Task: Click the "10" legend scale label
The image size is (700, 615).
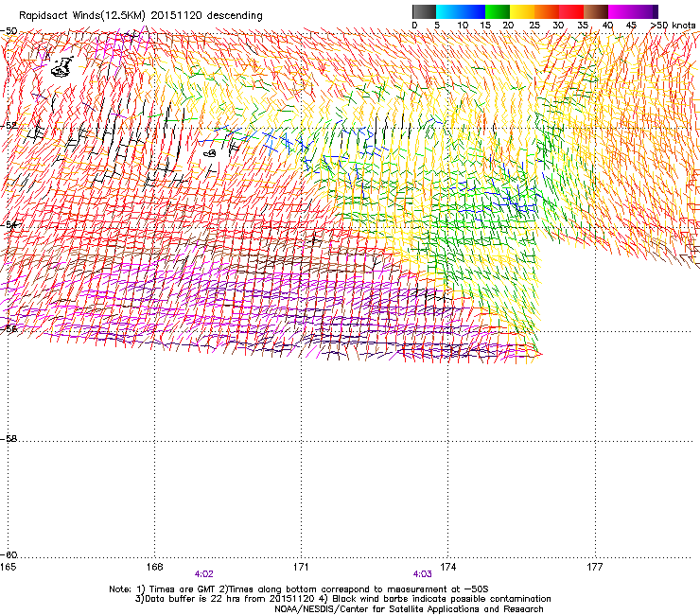Action: (x=463, y=26)
